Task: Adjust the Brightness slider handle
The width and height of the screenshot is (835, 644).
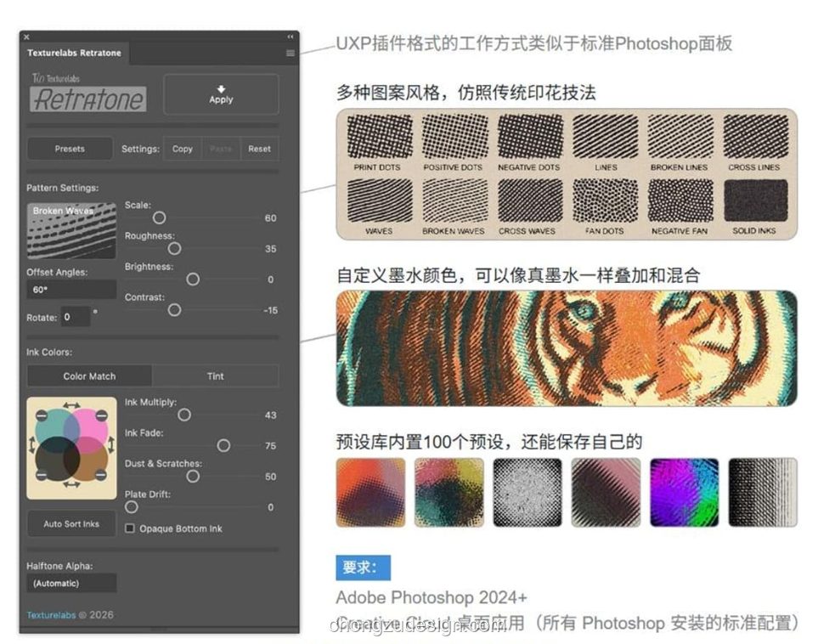Action: 193,280
